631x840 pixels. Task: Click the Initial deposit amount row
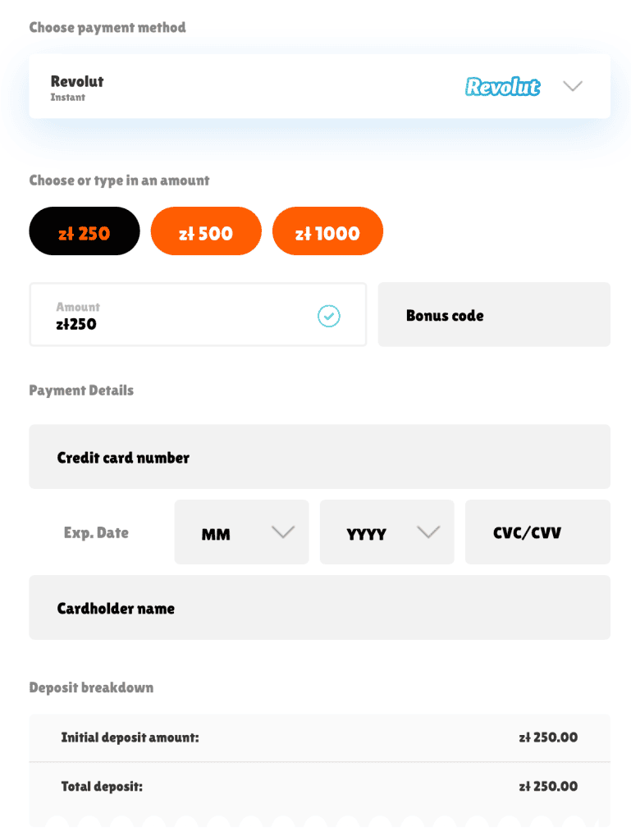[x=320, y=737]
